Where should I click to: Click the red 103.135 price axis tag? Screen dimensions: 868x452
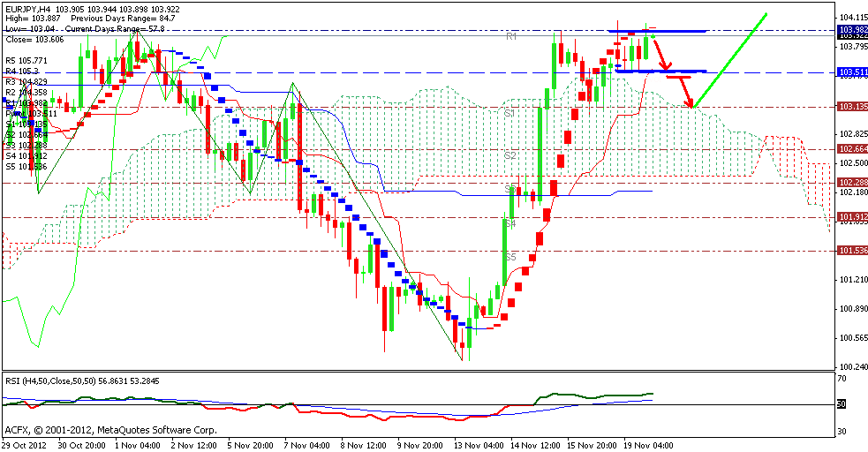click(x=853, y=107)
